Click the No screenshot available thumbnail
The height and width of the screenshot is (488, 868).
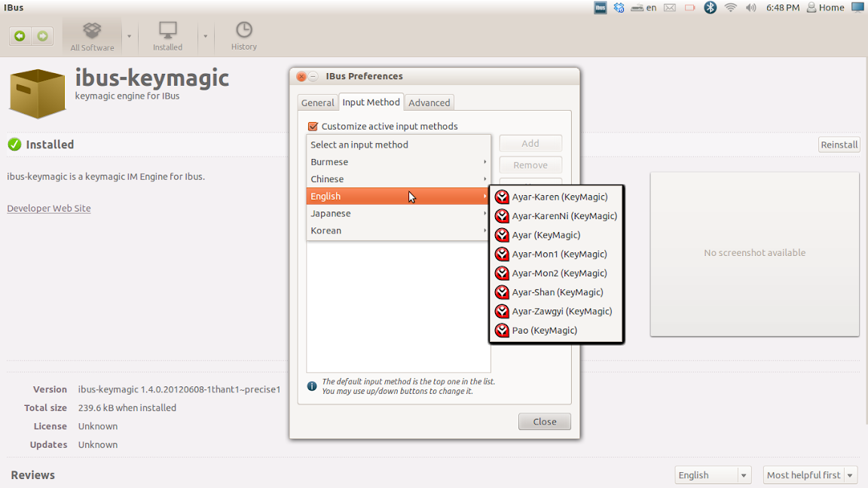pos(754,254)
